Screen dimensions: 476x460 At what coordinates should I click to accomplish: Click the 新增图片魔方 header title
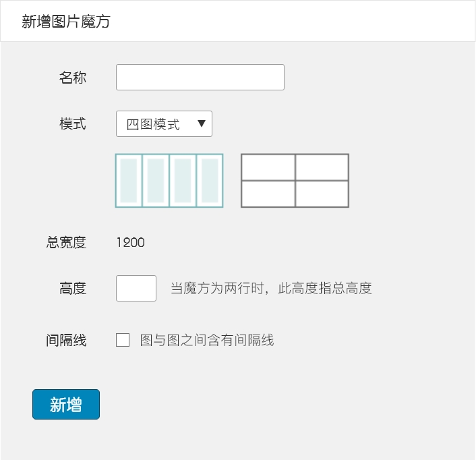point(65,22)
